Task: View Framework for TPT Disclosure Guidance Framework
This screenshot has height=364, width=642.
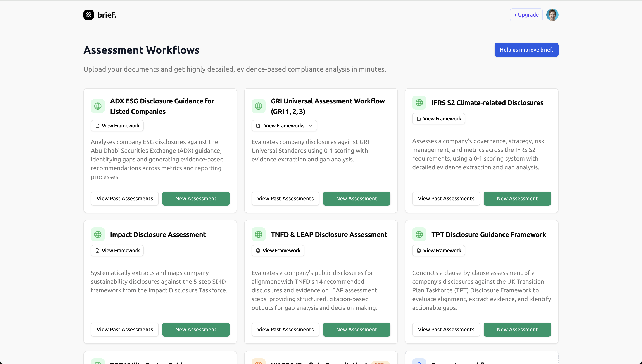Action: pos(438,251)
